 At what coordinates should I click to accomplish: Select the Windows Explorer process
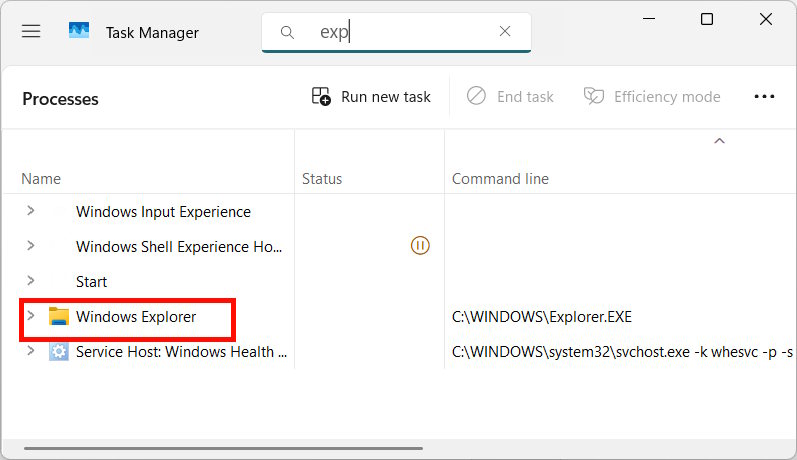point(136,317)
